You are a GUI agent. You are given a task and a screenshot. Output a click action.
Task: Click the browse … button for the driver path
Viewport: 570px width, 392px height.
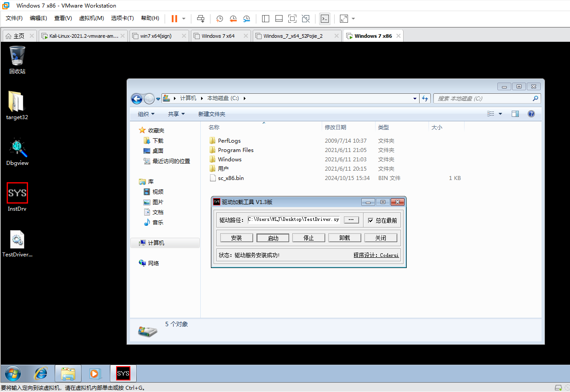(x=351, y=220)
